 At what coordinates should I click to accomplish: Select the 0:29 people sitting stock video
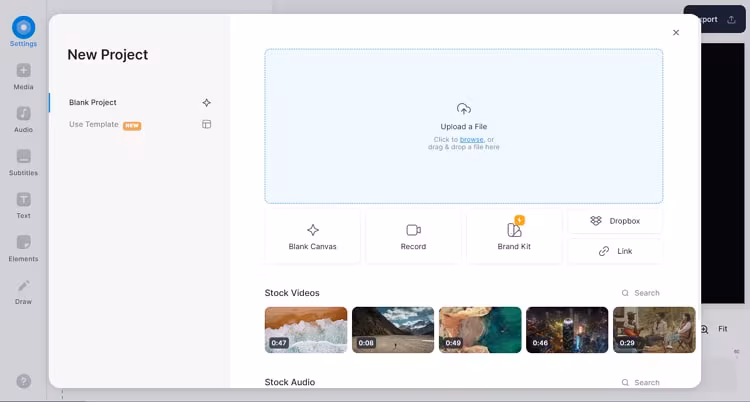[x=654, y=330]
